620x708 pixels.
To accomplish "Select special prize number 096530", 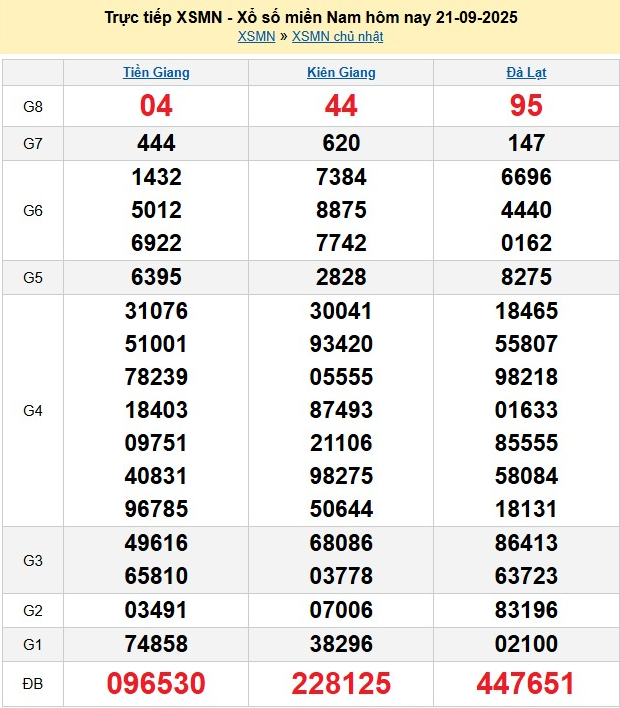I will pos(156,684).
